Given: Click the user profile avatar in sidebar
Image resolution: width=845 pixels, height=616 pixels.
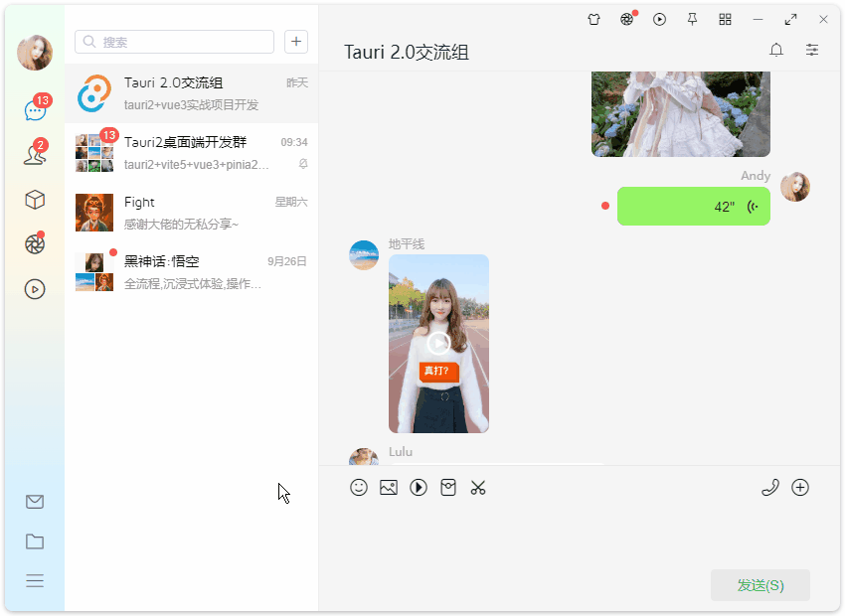Looking at the screenshot, I should click(x=35, y=53).
